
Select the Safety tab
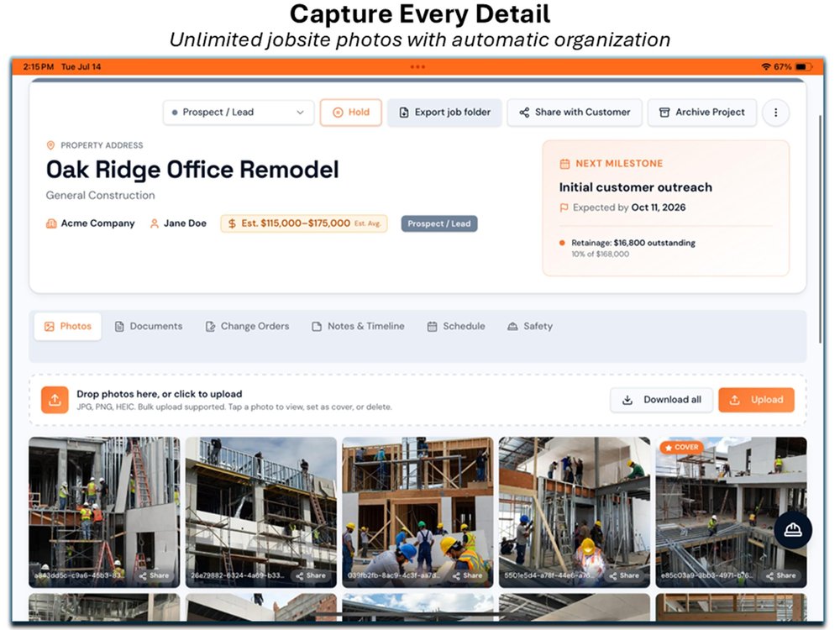pos(530,326)
